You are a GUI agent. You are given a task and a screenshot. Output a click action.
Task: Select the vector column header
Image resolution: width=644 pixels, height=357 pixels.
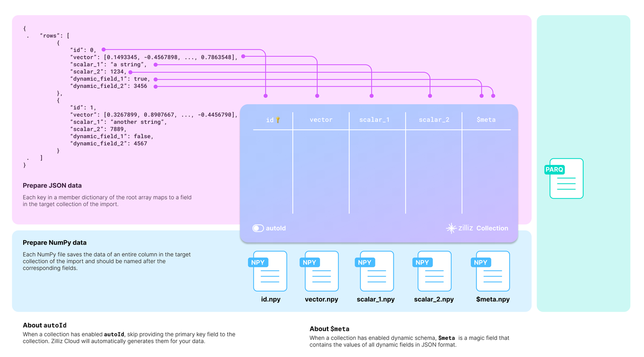pos(321,120)
